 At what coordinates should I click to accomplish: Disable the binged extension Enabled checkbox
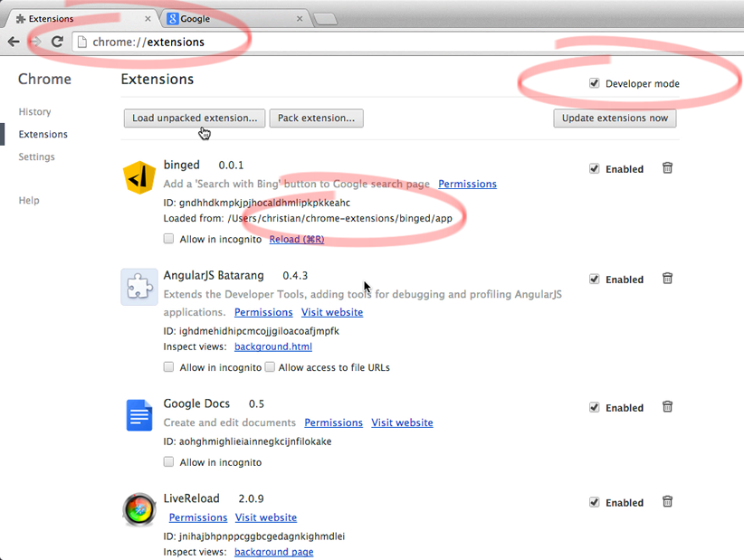click(594, 168)
